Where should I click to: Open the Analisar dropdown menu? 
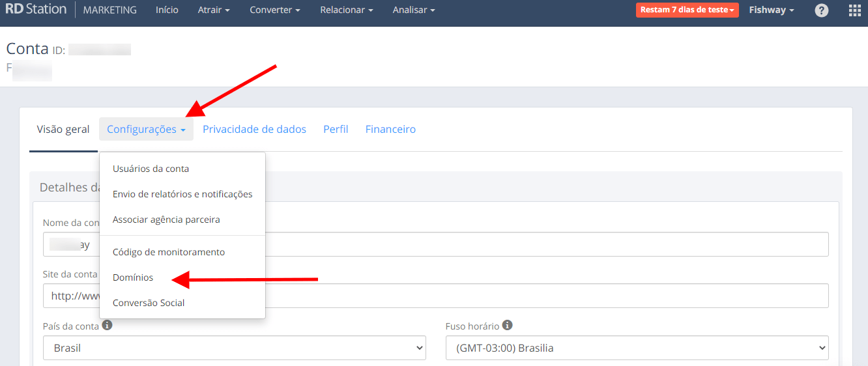pyautogui.click(x=414, y=10)
